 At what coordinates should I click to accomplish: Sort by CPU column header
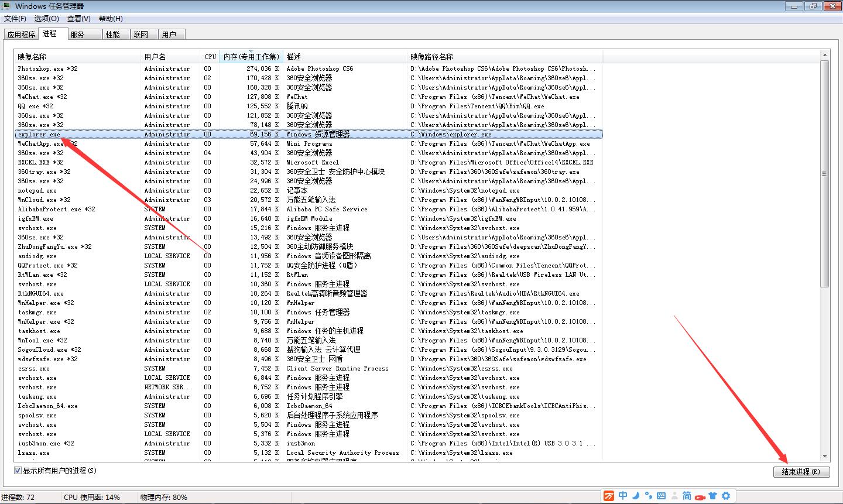coord(211,57)
